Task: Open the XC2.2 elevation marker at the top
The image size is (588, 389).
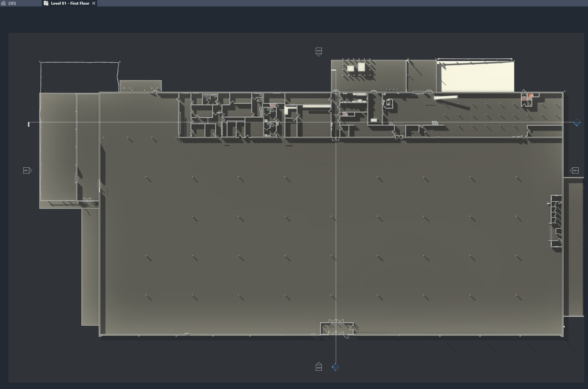Action: (x=319, y=51)
